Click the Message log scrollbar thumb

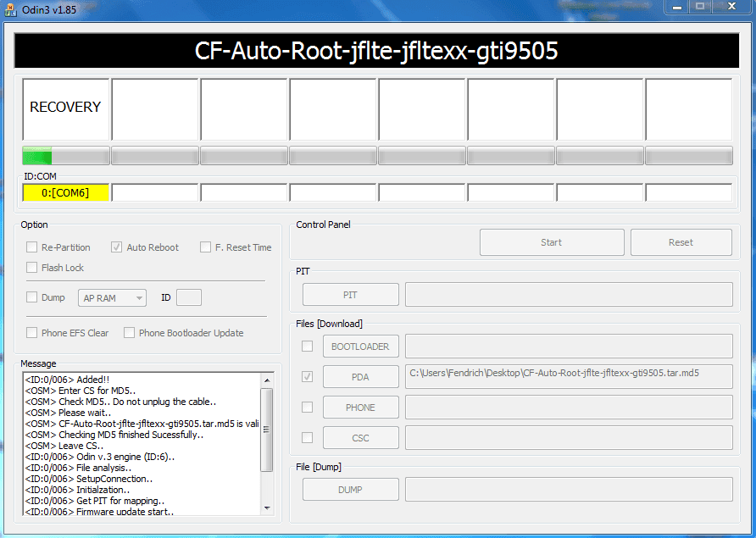coord(267,430)
